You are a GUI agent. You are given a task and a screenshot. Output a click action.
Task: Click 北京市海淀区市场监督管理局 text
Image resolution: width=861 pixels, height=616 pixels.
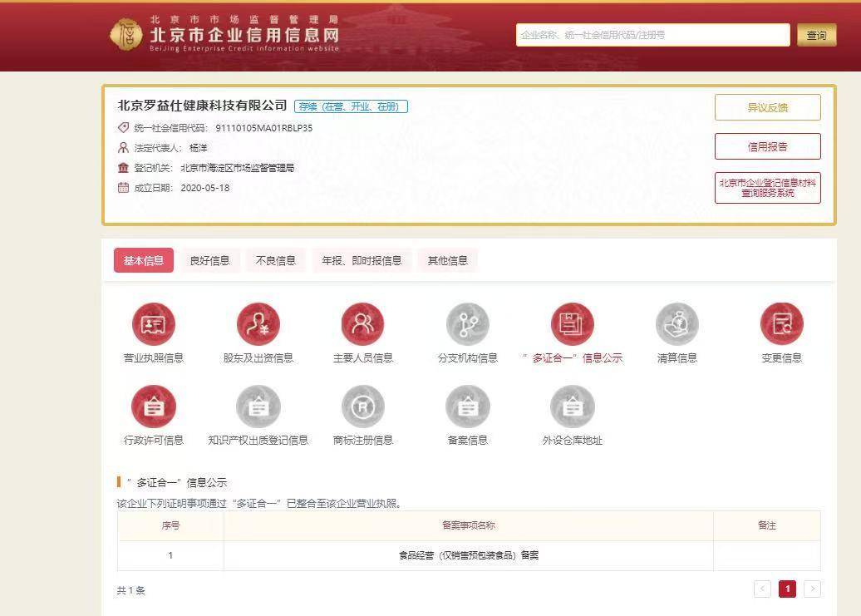237,168
